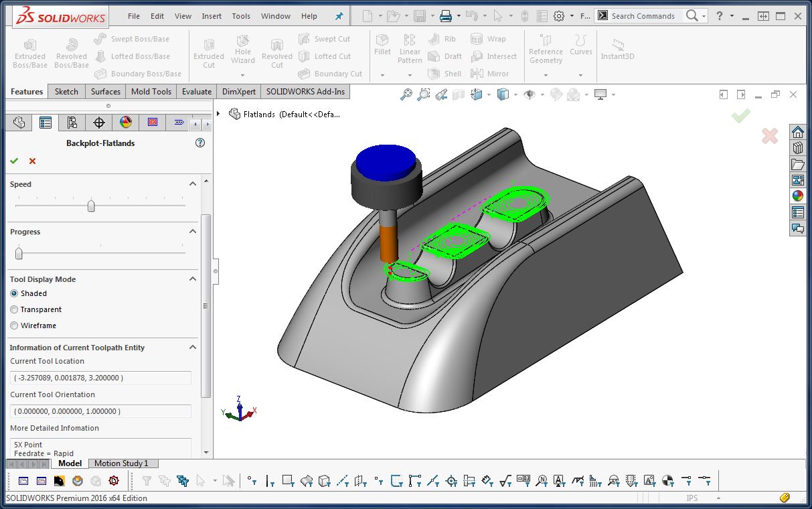
Task: Select the Zoom to Area tool
Action: click(423, 94)
